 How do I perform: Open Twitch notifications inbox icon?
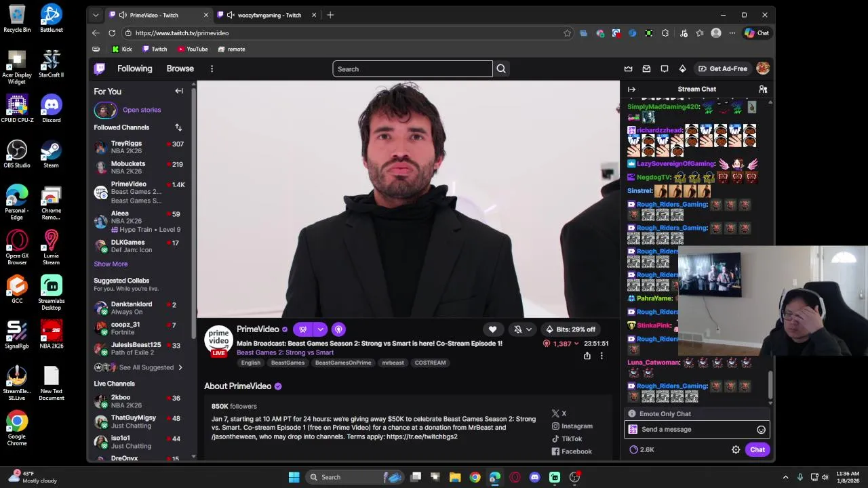coord(646,68)
